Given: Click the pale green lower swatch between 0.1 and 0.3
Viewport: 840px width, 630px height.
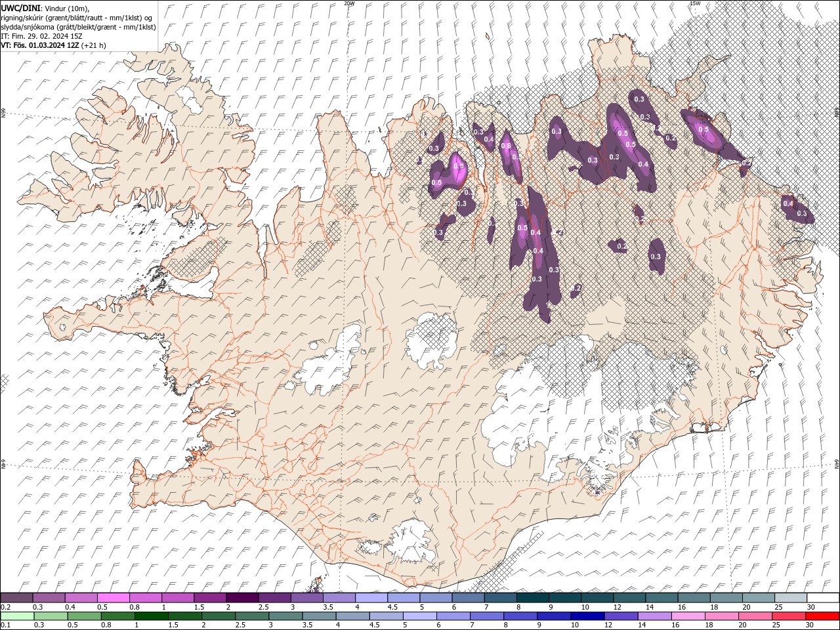Looking at the screenshot, I should pos(17,616).
